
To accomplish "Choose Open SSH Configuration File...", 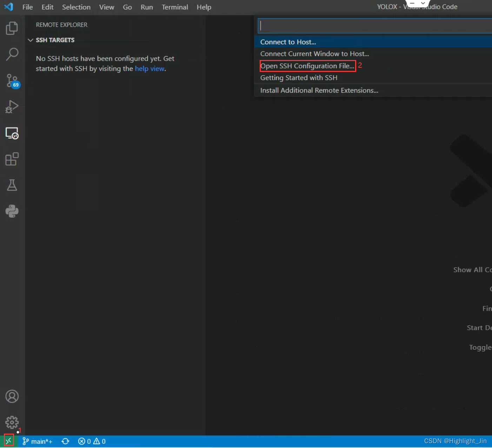I will pos(373,66).
